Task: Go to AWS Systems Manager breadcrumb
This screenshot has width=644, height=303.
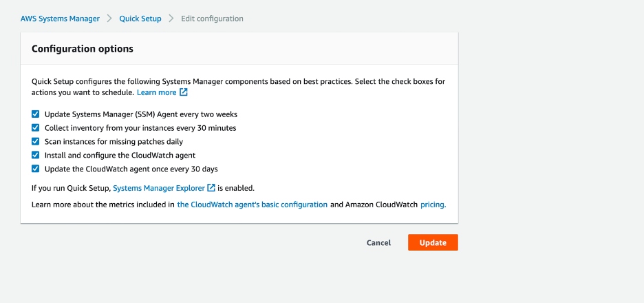Action: click(x=60, y=19)
